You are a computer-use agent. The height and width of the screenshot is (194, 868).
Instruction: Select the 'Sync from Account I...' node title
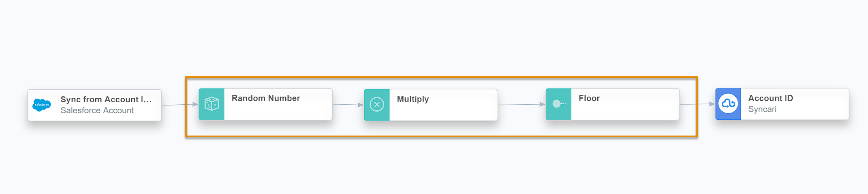(106, 99)
